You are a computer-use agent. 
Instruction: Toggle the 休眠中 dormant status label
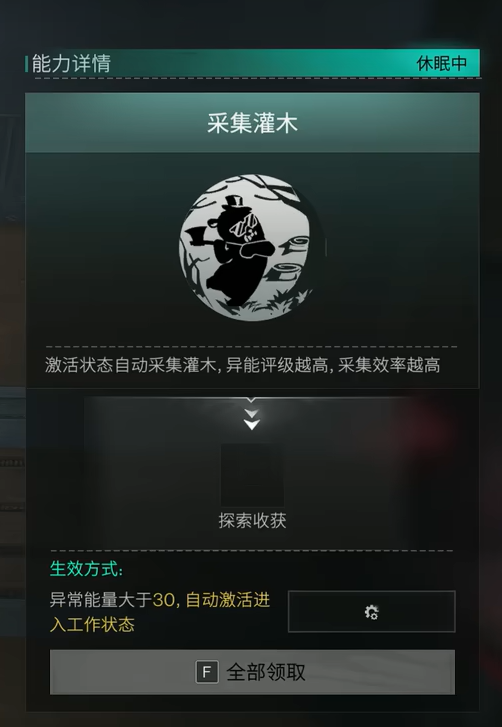point(441,63)
